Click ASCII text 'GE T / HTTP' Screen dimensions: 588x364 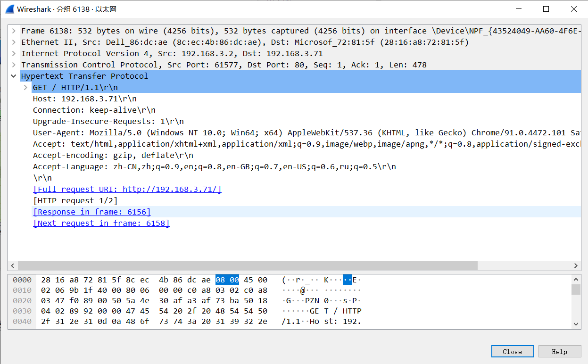point(336,311)
